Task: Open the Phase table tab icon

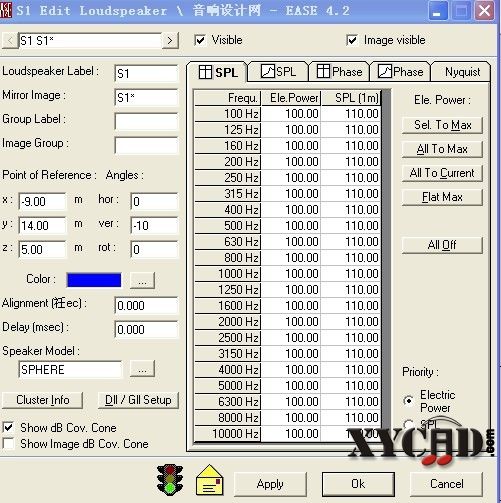Action: coord(323,71)
